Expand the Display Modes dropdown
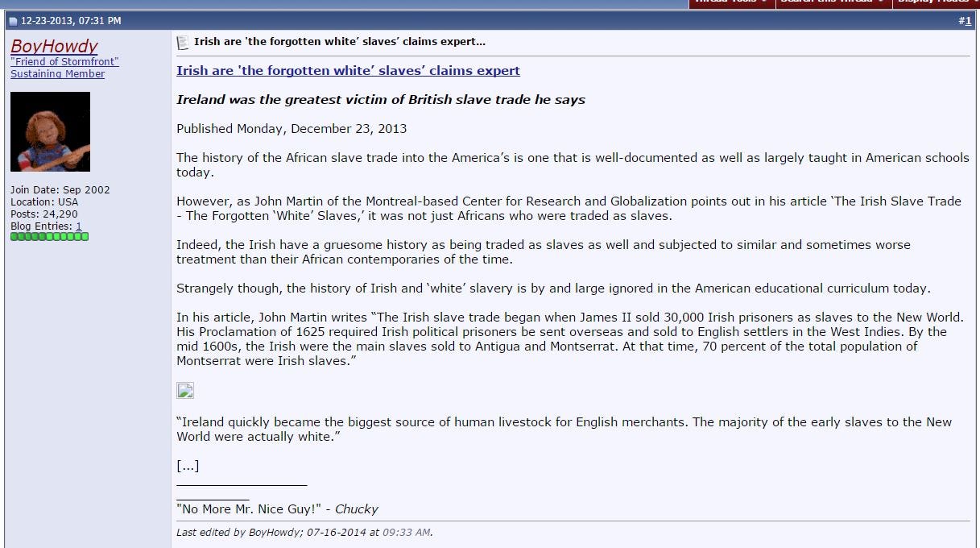Viewport: 980px width, 548px height. [936, 2]
